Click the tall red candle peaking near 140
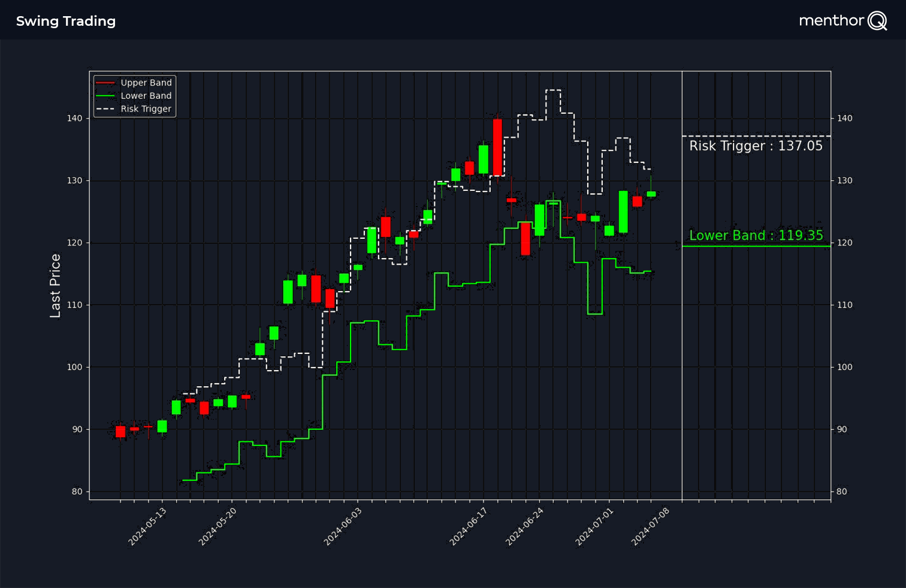 (497, 147)
